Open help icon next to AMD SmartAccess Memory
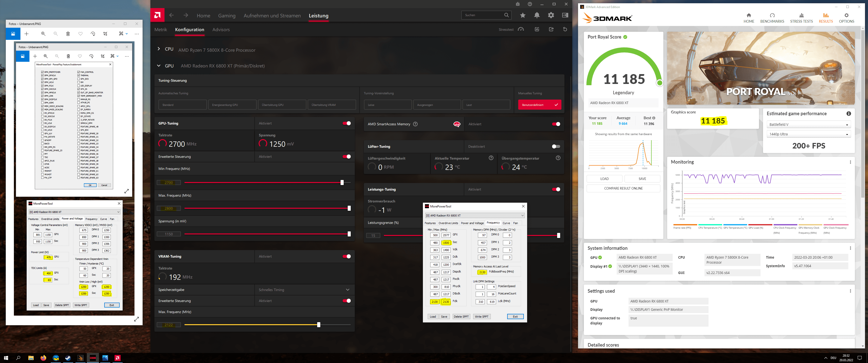868x363 pixels. point(416,124)
